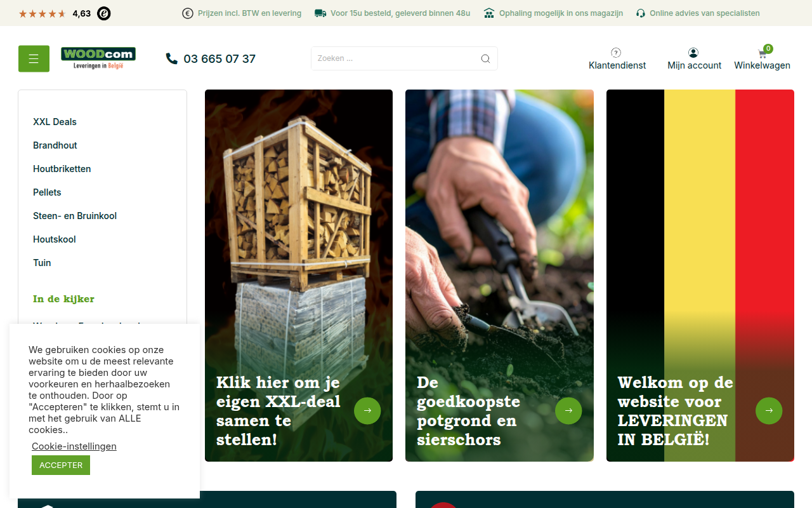Click the ACCEPTER cookie button
Image resolution: width=812 pixels, height=508 pixels.
(x=61, y=465)
